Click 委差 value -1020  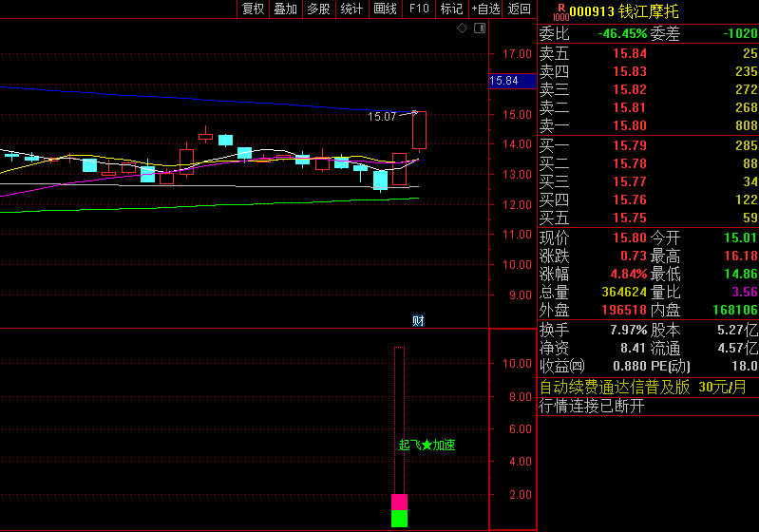point(740,33)
